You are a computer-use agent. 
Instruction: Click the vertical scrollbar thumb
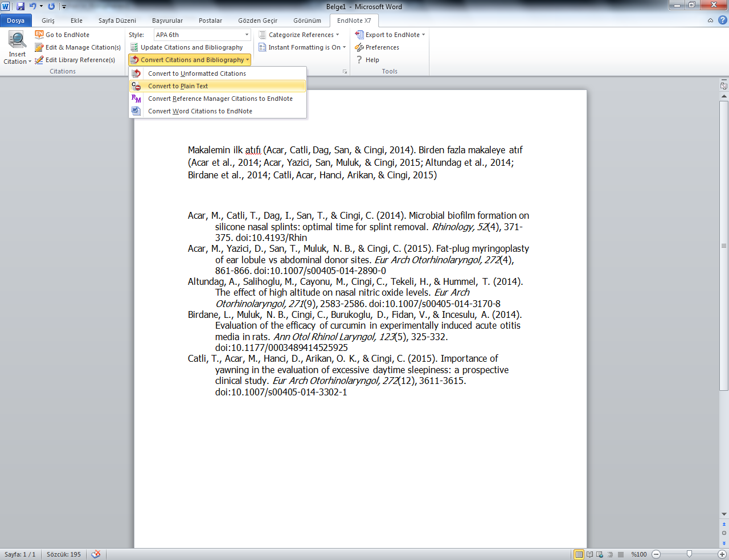click(724, 246)
